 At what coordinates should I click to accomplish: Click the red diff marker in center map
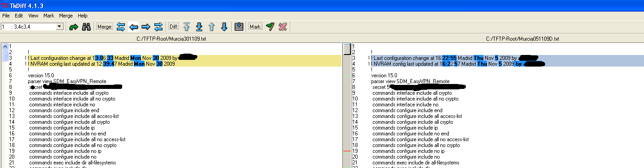347,151
